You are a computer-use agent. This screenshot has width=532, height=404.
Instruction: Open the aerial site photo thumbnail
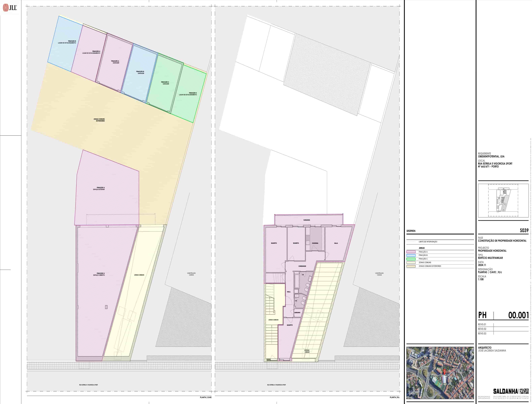tap(440, 373)
